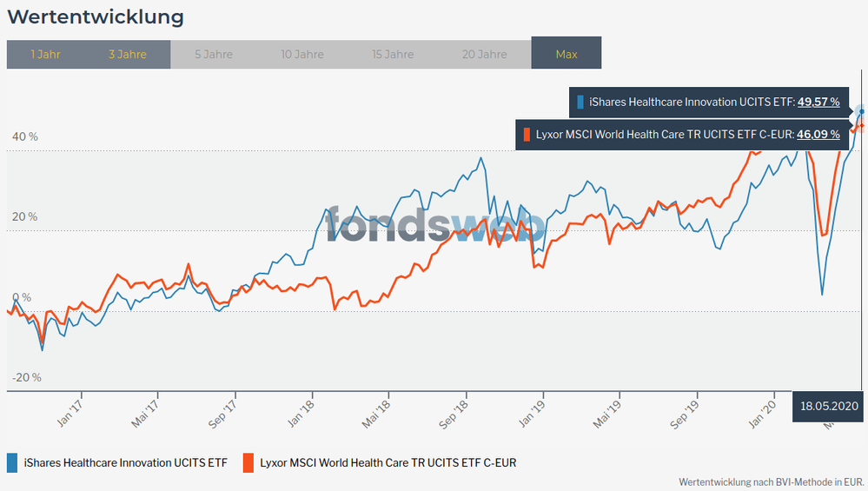This screenshot has width=868, height=491.
Task: Click the orange Lyxor legend swatch
Action: click(248, 462)
